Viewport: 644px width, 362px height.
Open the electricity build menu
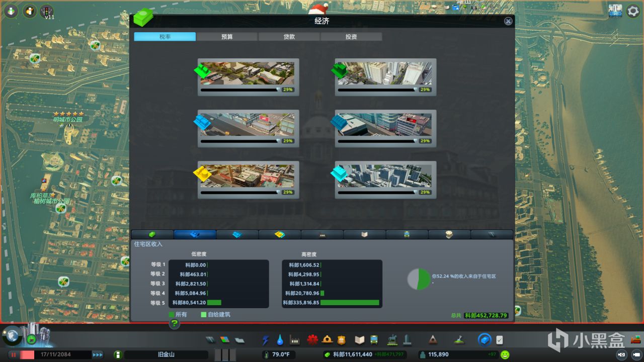(266, 340)
